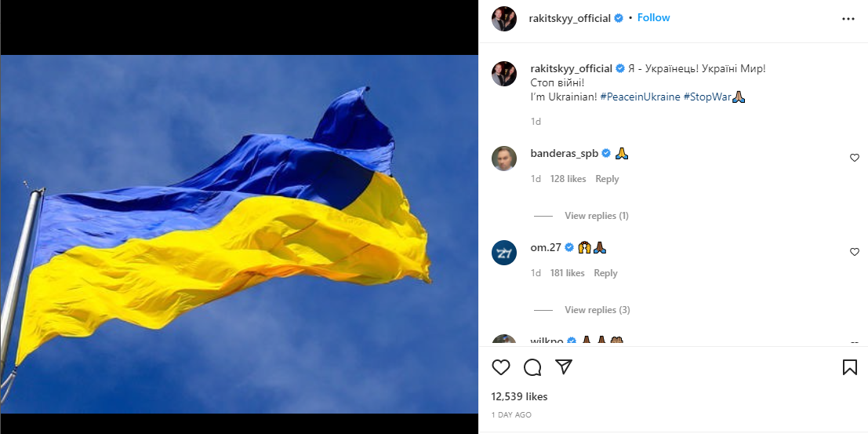The image size is (868, 434).
Task: View the 12,539 likes list
Action: click(519, 397)
